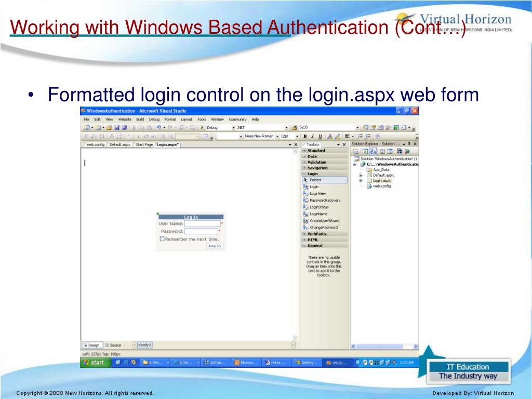
Task: Expand the HTML group in Toolbox
Action: pos(304,240)
